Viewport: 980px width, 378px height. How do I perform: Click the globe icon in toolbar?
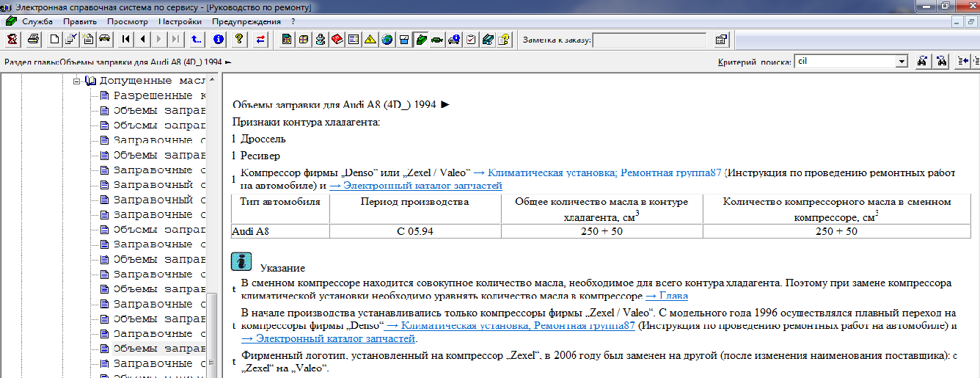coord(387,40)
